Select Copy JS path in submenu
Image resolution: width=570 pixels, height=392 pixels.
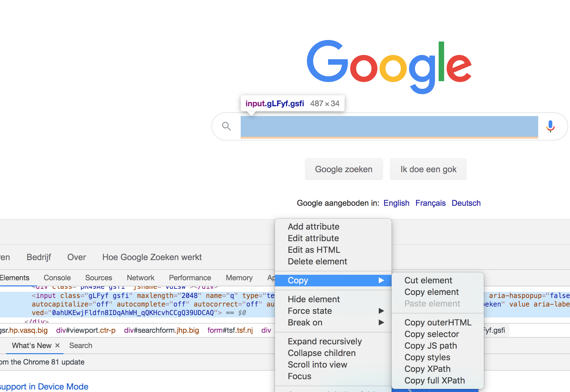point(438,346)
